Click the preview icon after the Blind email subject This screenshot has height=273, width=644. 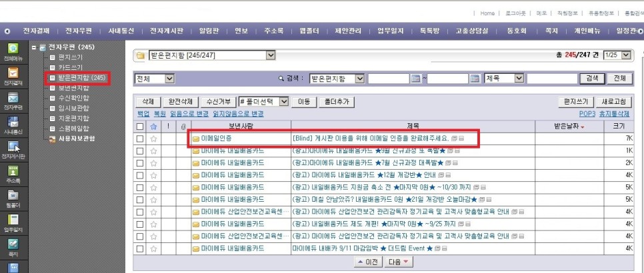tap(454, 138)
